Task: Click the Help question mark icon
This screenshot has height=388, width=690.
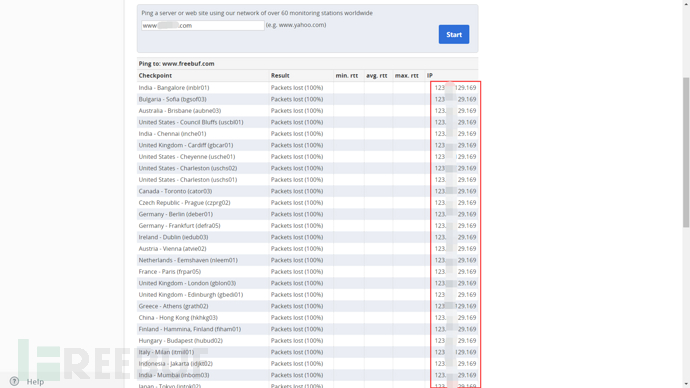Action: [14, 381]
